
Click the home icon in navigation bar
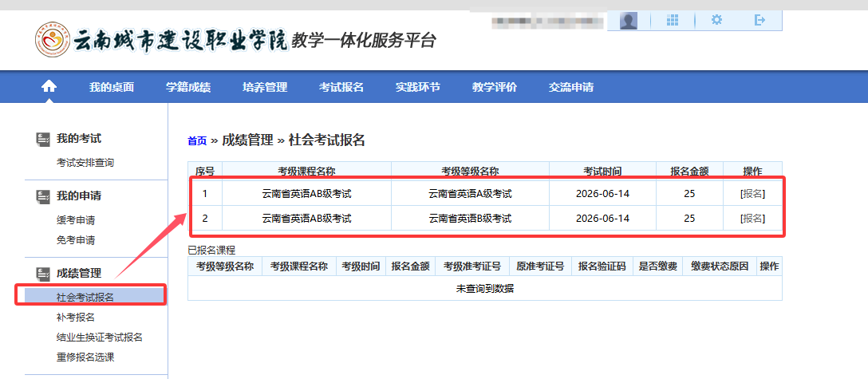(x=49, y=87)
